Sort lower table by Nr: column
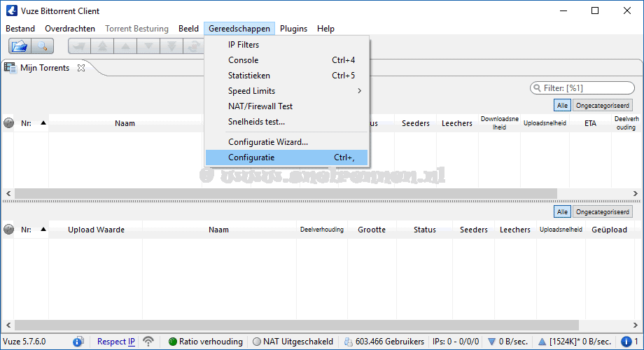This screenshot has width=644, height=350. coord(31,230)
